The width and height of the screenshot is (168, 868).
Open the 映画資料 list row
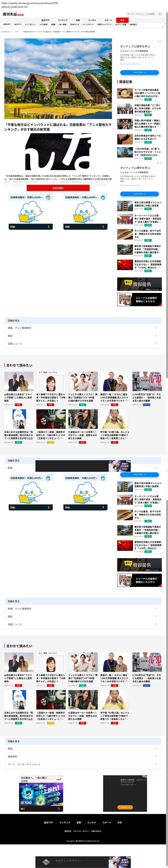(x=83, y=756)
